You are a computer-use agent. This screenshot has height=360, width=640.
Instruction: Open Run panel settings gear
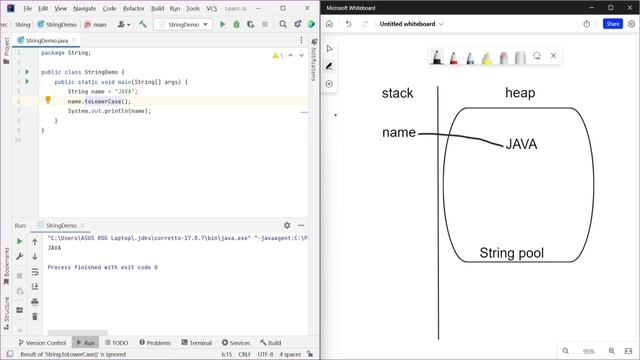pyautogui.click(x=287, y=225)
